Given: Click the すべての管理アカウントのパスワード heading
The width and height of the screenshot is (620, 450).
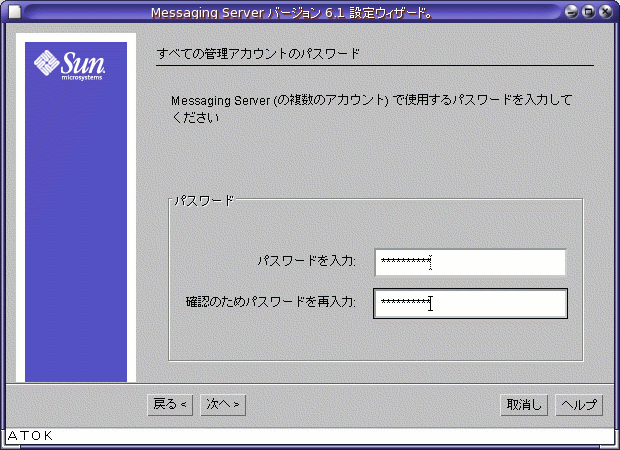Looking at the screenshot, I should coord(258,53).
